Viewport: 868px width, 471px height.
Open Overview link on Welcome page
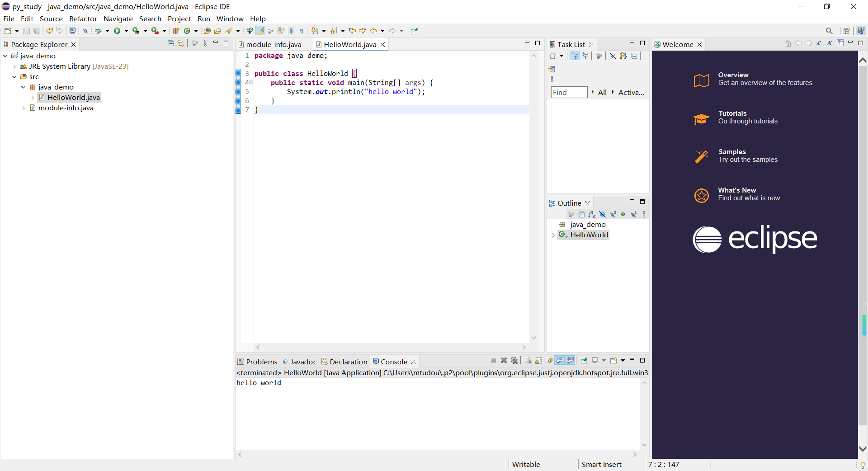[753, 79]
